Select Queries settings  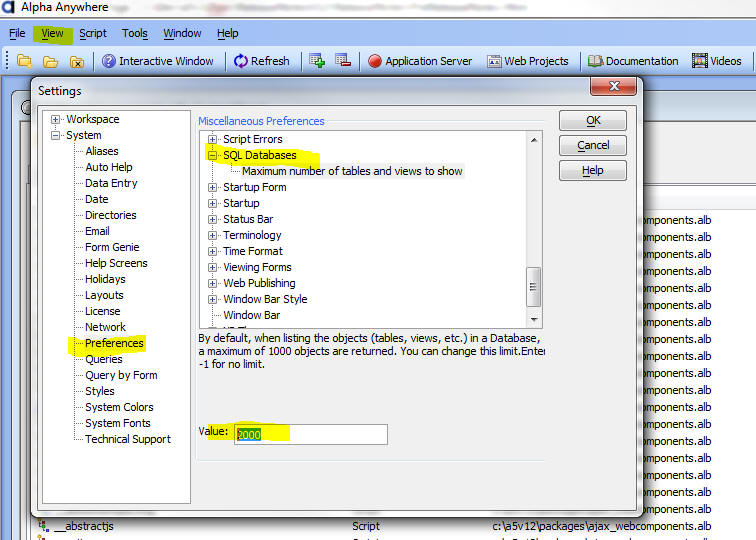pyautogui.click(x=104, y=359)
